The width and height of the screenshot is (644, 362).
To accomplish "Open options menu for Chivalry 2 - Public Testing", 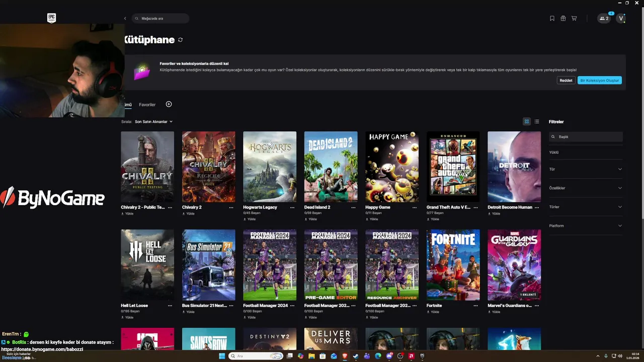I will point(170,207).
